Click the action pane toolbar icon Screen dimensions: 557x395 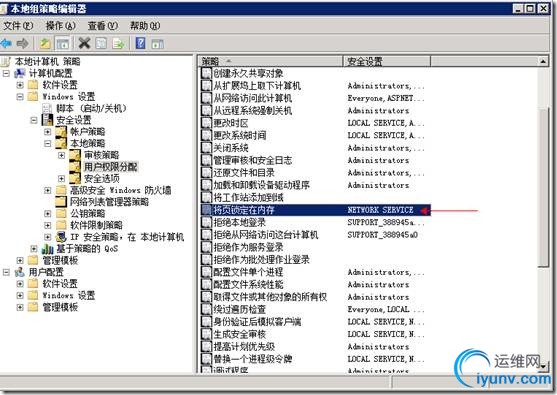pyautogui.click(x=157, y=44)
